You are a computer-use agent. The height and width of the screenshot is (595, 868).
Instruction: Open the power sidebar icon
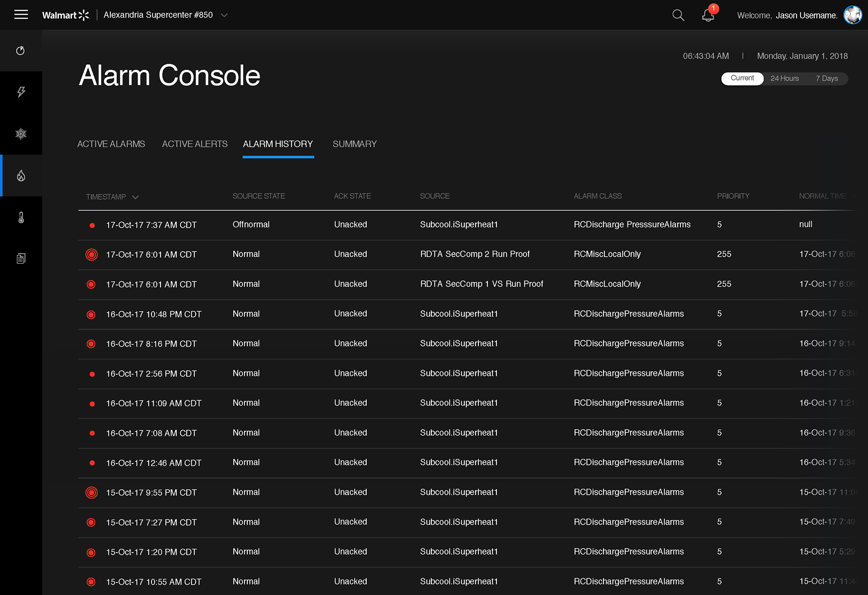pos(21,51)
